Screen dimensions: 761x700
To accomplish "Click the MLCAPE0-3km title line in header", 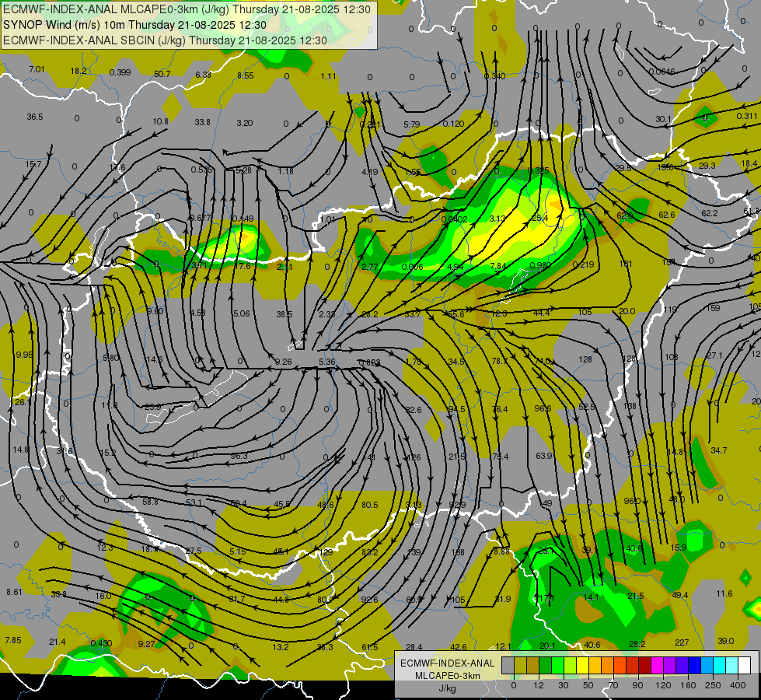I will (187, 9).
